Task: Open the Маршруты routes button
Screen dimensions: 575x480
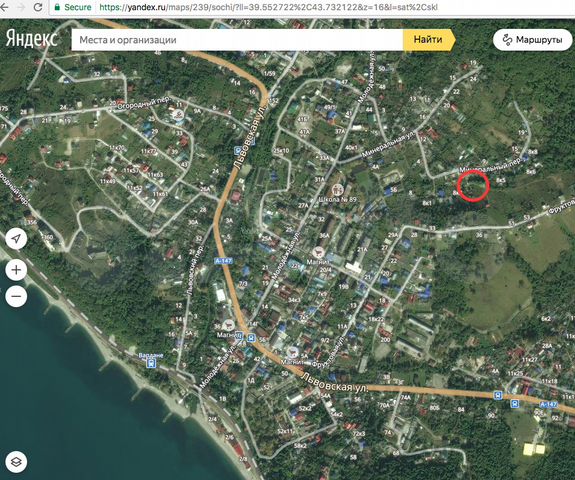Action: click(x=532, y=40)
